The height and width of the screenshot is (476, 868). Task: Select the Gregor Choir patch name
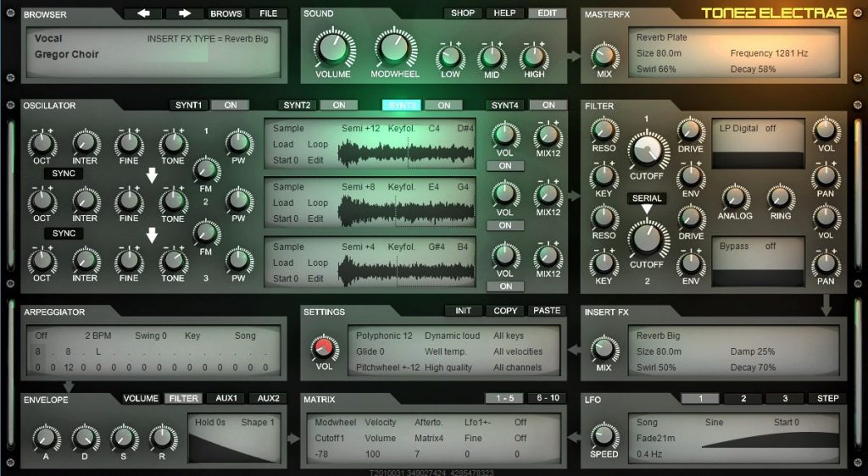click(x=66, y=54)
